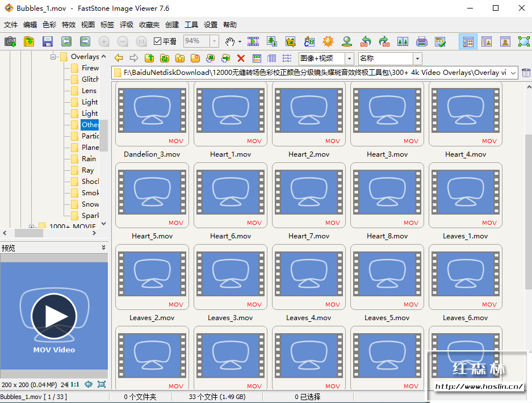The image size is (532, 403).
Task: Open the 名称 sort order dropdown
Action: [x=417, y=58]
